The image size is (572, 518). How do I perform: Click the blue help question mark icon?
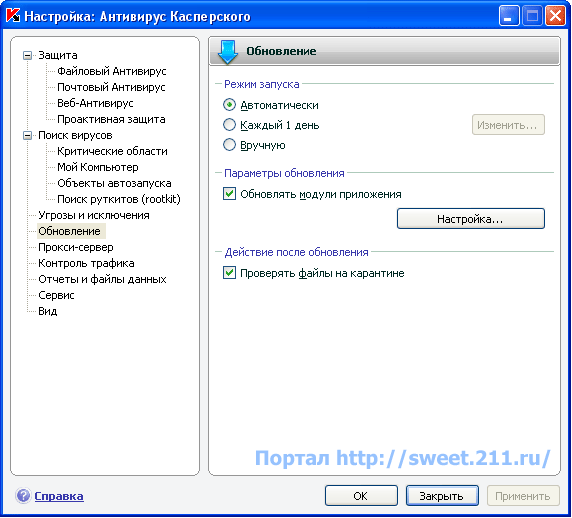(x=23, y=496)
